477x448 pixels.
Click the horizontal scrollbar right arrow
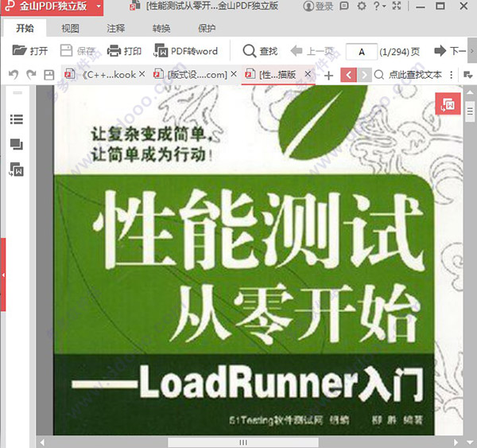point(456,442)
